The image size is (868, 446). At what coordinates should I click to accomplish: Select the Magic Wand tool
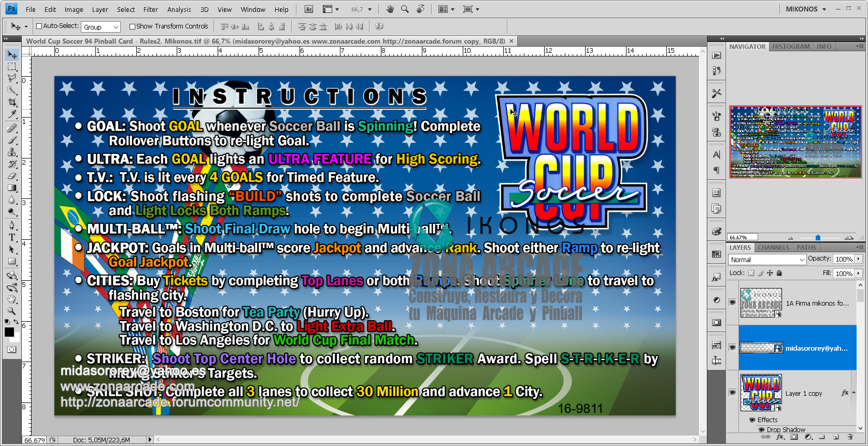click(x=12, y=91)
